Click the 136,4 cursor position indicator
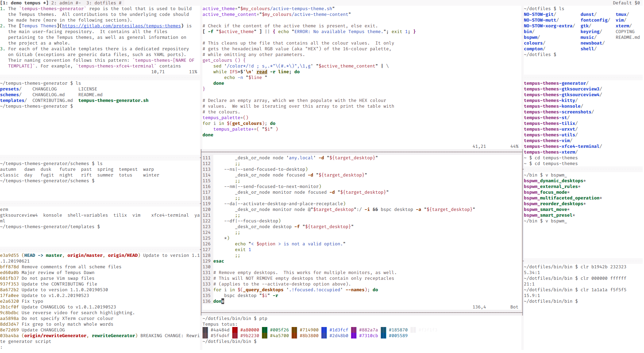 click(479, 307)
